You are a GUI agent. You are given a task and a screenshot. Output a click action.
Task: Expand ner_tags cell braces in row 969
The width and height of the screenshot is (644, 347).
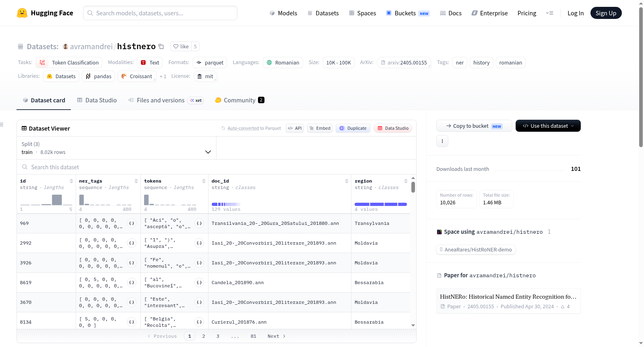[132, 223]
